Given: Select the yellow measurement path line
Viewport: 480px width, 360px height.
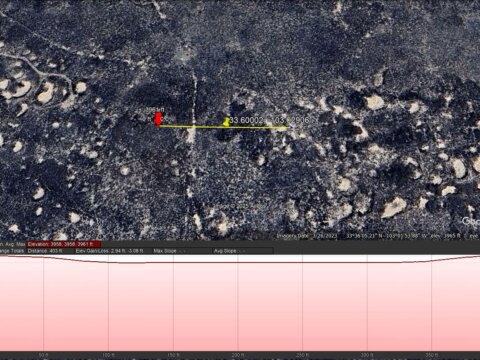Looking at the screenshot, I should pos(225,127).
